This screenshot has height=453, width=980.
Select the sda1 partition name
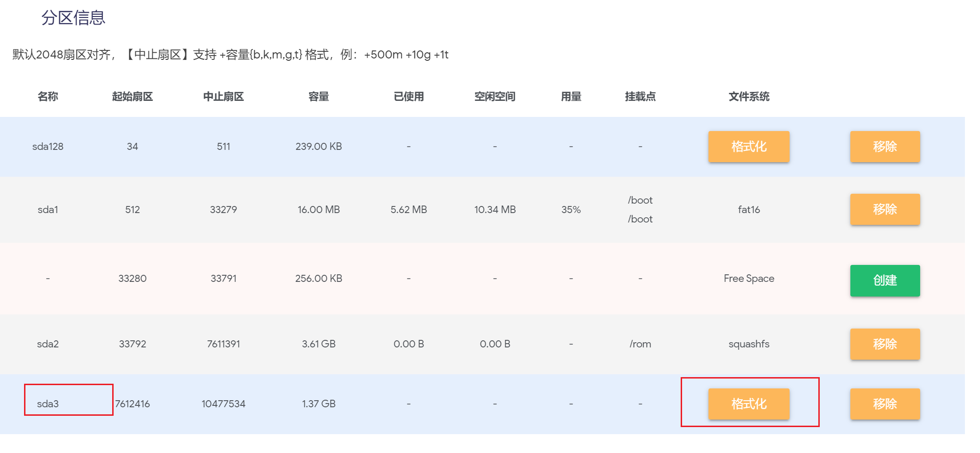coord(48,210)
